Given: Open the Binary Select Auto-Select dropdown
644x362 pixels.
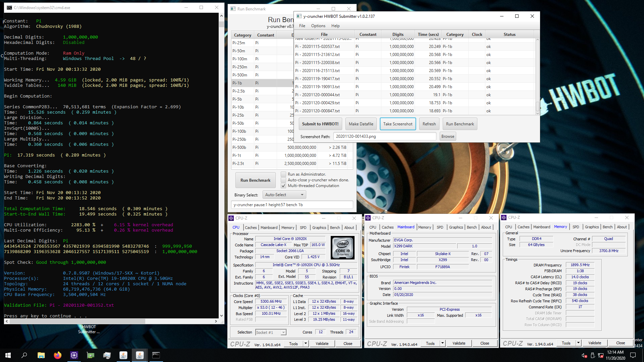Looking at the screenshot, I should [284, 195].
